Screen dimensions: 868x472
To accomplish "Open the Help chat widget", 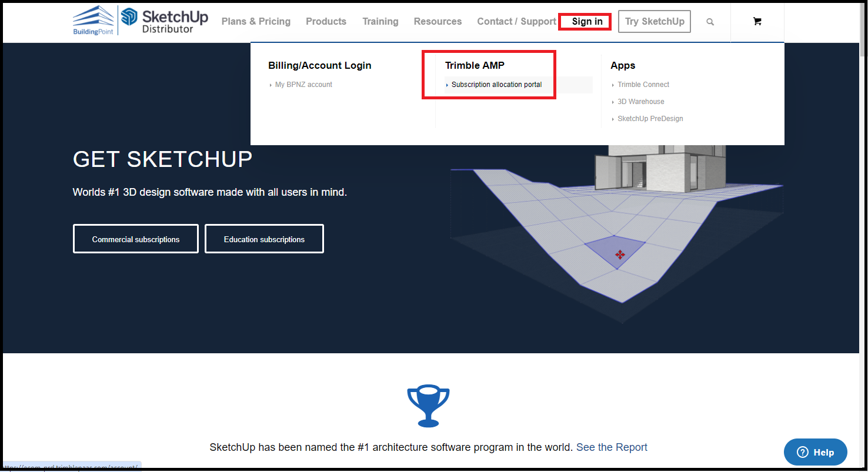I will pos(815,452).
